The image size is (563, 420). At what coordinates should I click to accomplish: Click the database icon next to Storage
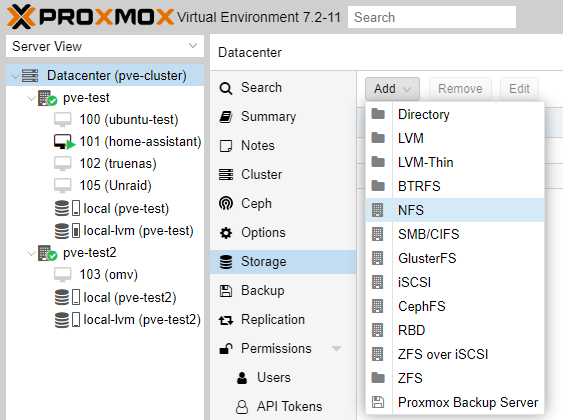tap(226, 262)
